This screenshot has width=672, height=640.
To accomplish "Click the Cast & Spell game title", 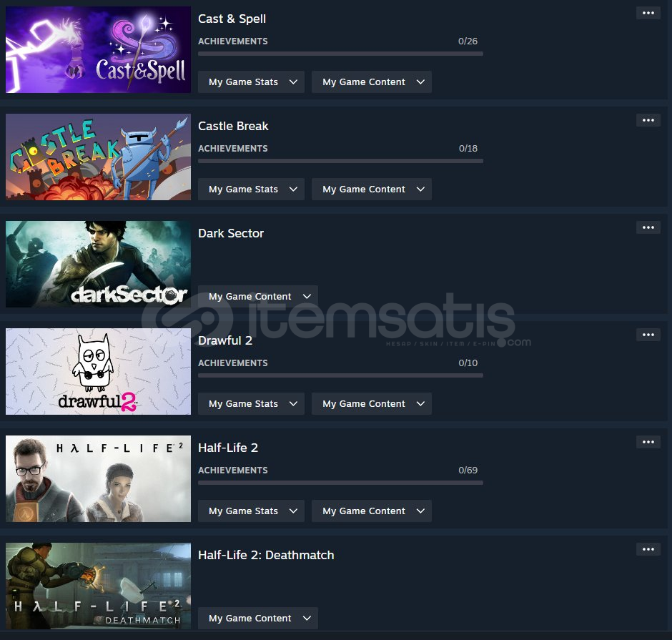I will click(232, 19).
